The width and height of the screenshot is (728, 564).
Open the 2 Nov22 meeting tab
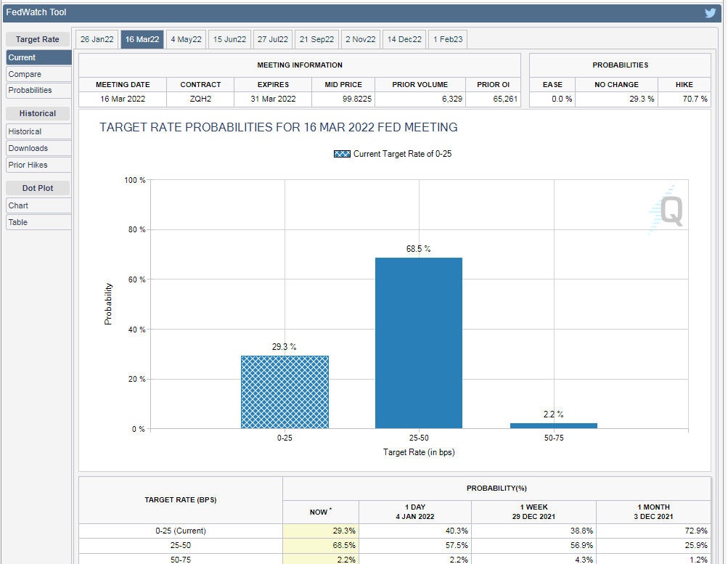[x=361, y=39]
